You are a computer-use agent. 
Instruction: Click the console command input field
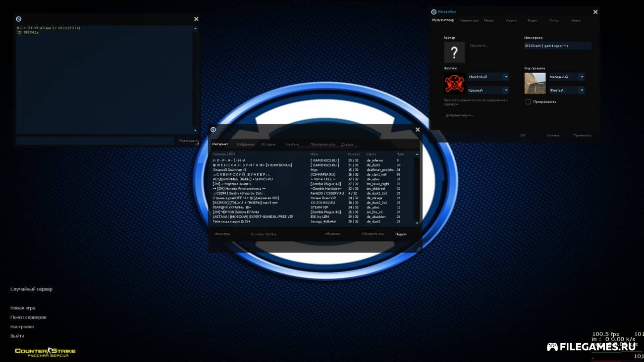point(95,141)
